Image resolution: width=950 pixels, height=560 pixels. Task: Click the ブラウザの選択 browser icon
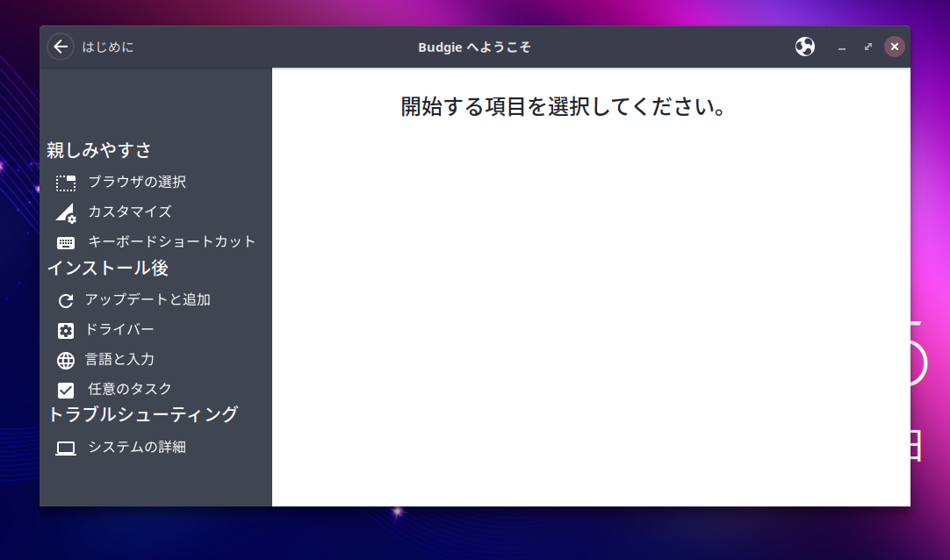pyautogui.click(x=66, y=183)
